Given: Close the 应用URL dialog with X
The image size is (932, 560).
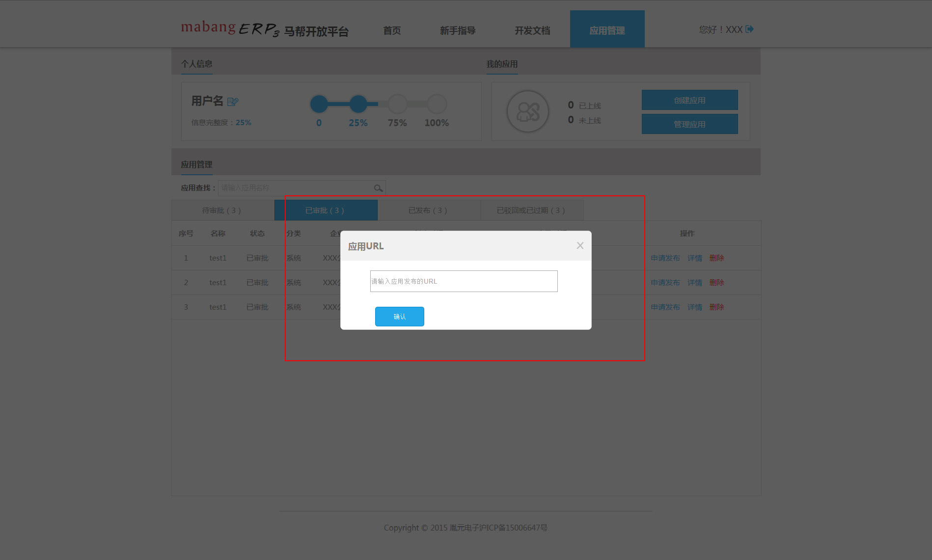Looking at the screenshot, I should [x=580, y=245].
